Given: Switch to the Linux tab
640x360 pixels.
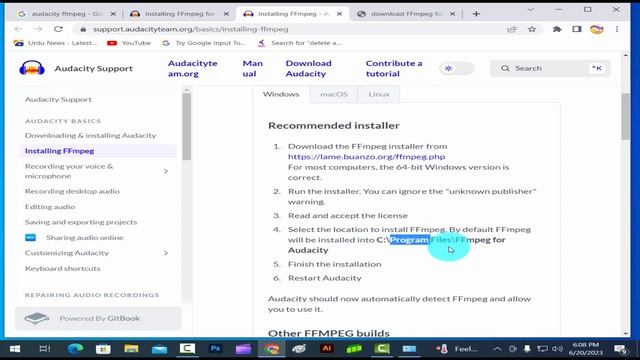Looking at the screenshot, I should [x=379, y=94].
